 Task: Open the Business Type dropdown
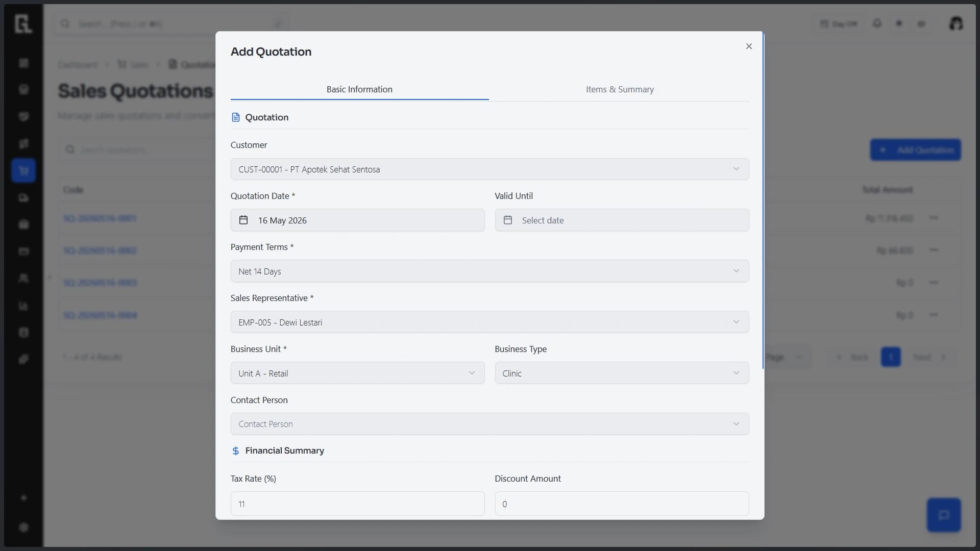pos(622,373)
